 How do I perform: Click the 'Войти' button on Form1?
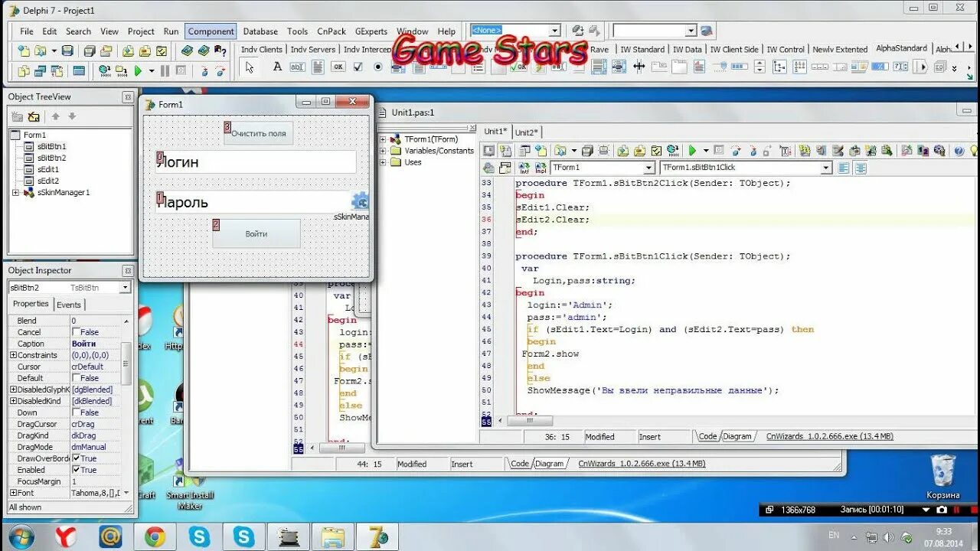click(256, 233)
